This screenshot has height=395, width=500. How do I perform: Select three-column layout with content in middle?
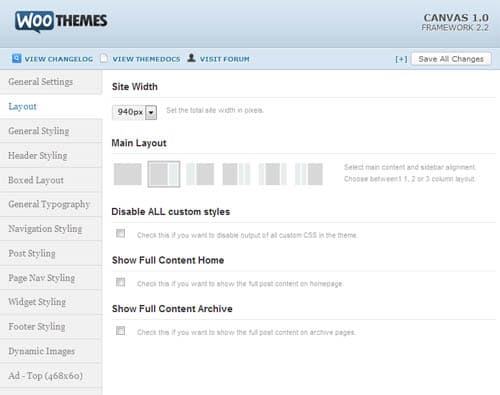[x=273, y=174]
